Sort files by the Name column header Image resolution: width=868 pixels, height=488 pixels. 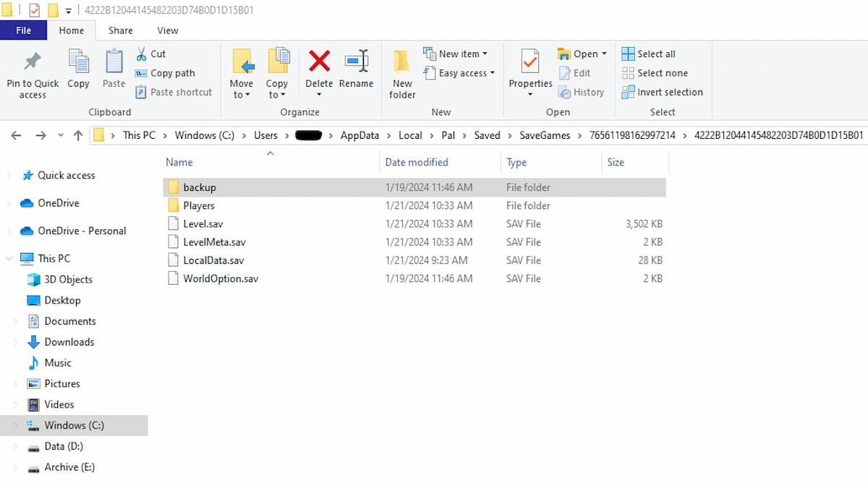point(179,162)
